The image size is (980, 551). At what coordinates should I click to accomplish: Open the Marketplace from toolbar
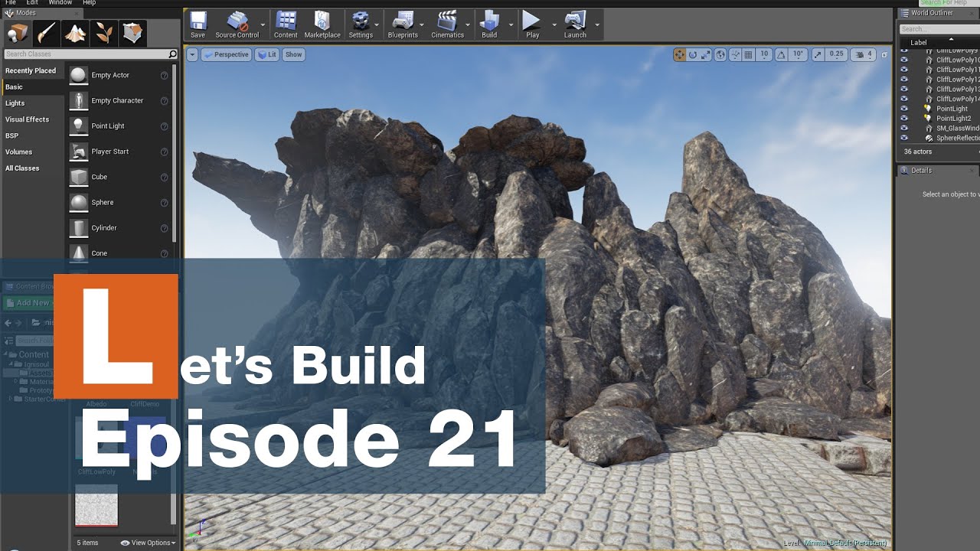coord(322,24)
